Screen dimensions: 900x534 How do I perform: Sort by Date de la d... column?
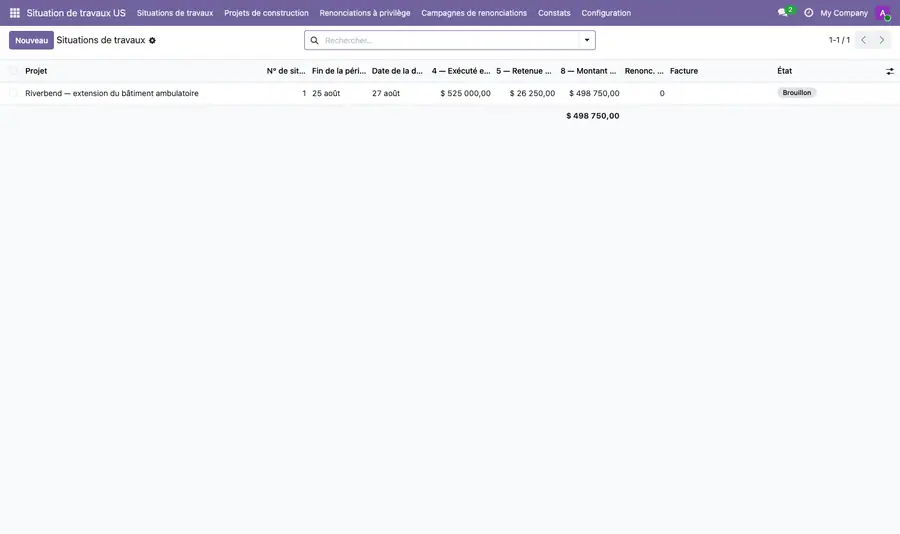pyautogui.click(x=397, y=71)
